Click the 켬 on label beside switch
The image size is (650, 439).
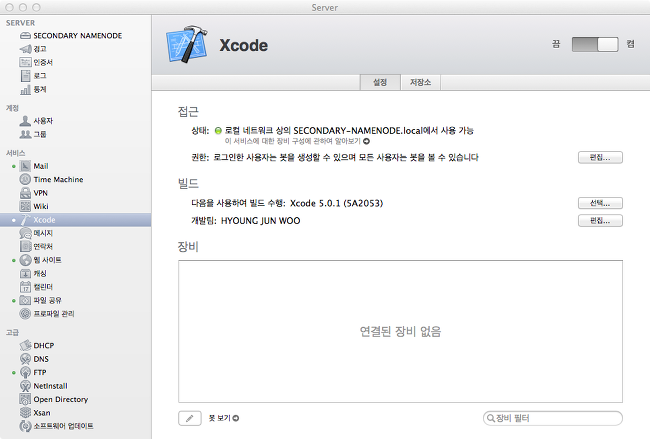(631, 44)
